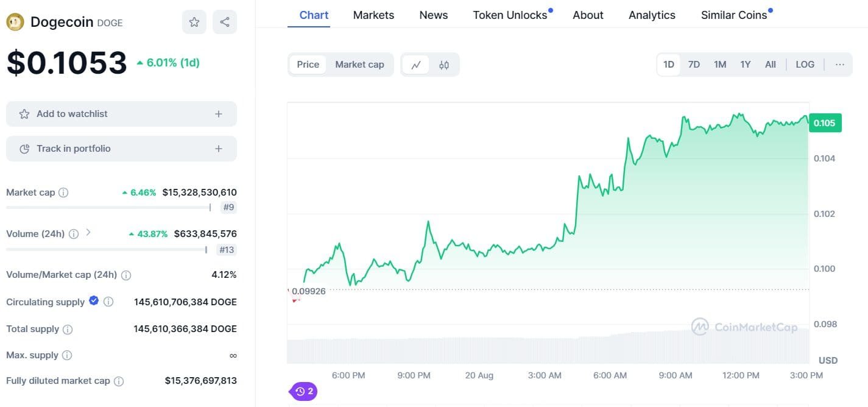Click Track in portfolio
Image resolution: width=868 pixels, height=407 pixels.
pos(121,148)
